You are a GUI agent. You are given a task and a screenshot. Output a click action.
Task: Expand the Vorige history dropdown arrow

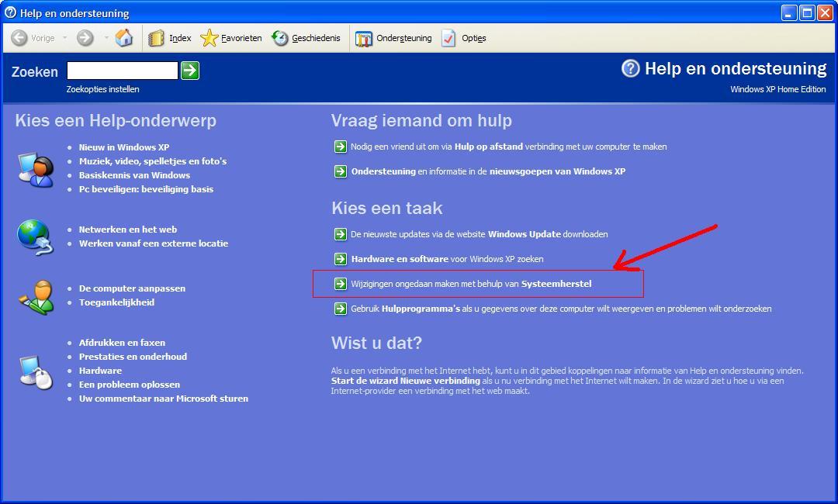[65, 38]
